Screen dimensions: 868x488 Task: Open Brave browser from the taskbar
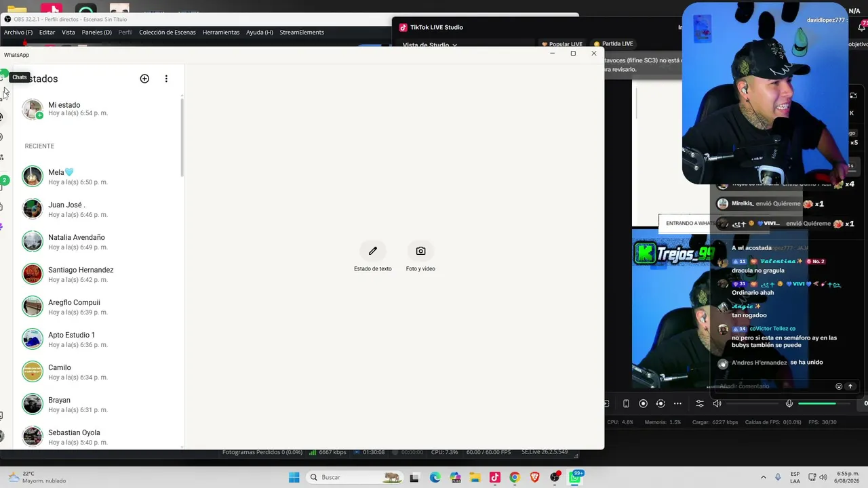[535, 477]
